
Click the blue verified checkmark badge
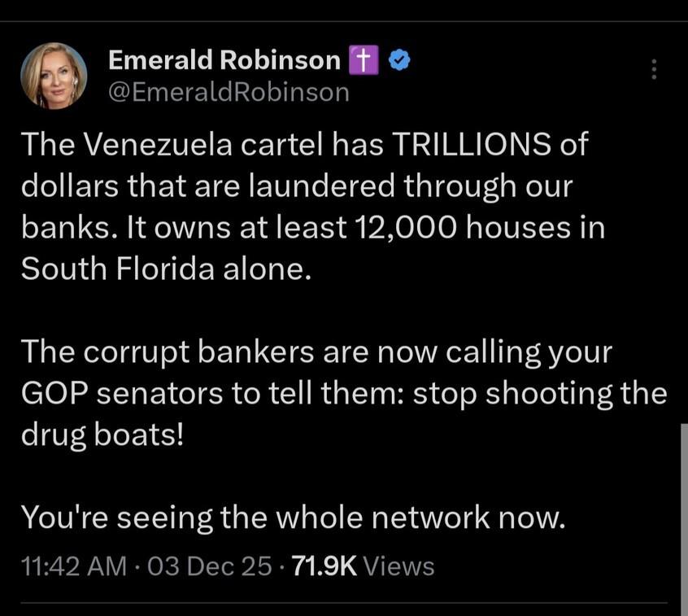coord(399,59)
